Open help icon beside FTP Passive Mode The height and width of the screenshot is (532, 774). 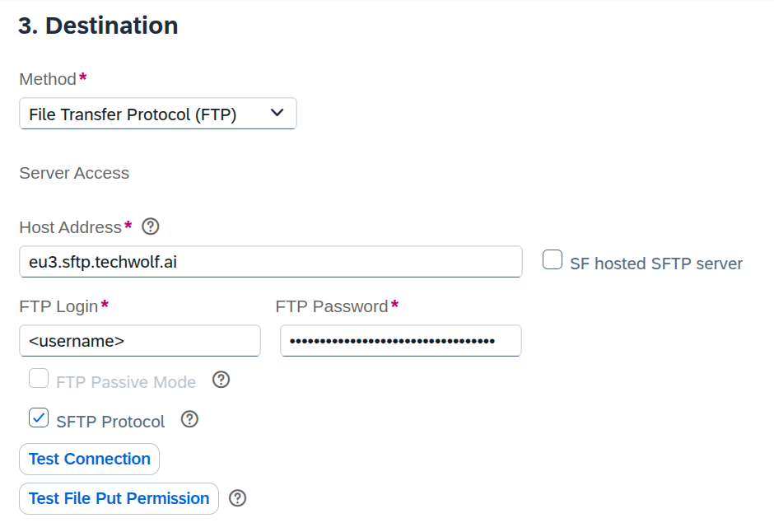pyautogui.click(x=221, y=380)
